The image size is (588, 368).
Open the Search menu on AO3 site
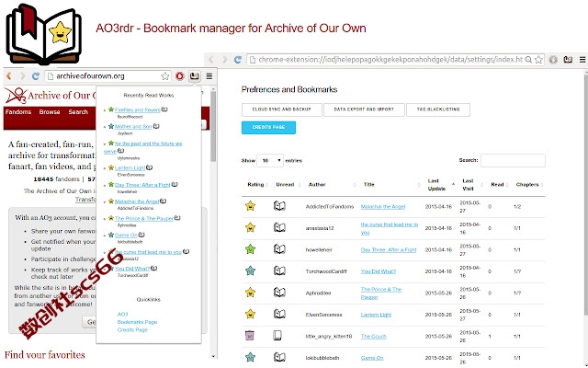(x=78, y=112)
